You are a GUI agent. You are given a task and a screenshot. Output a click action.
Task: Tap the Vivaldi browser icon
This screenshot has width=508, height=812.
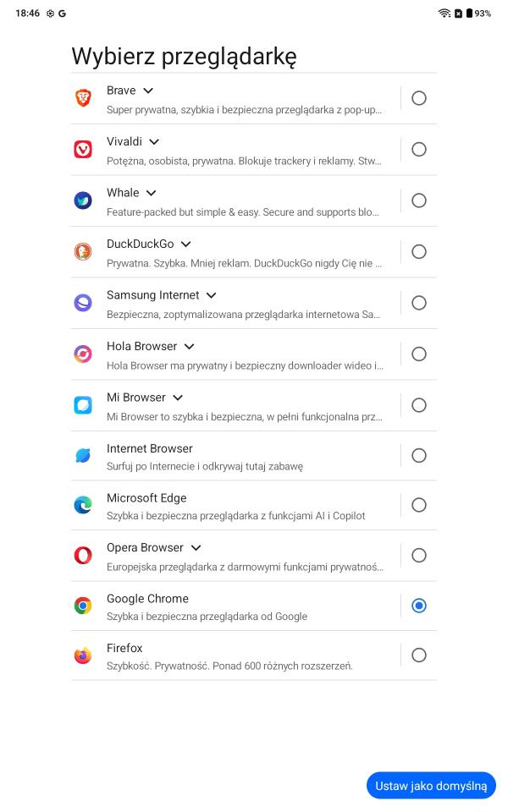[x=83, y=150]
